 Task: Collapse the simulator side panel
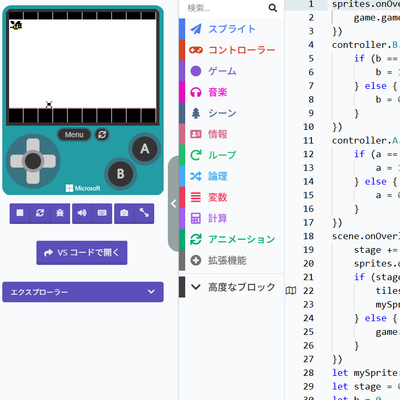point(173,204)
